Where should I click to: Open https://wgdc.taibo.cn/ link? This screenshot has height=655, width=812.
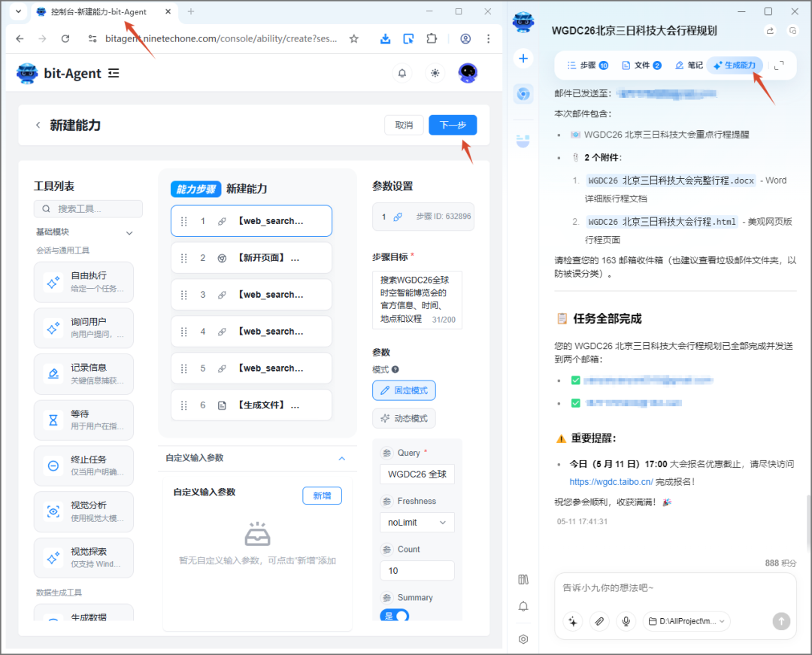(611, 481)
